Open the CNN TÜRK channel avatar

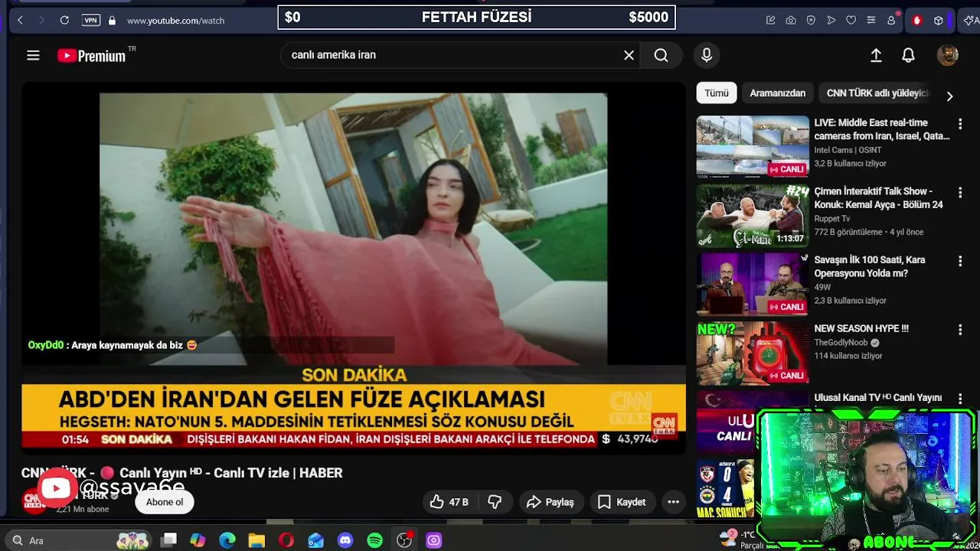(x=34, y=500)
